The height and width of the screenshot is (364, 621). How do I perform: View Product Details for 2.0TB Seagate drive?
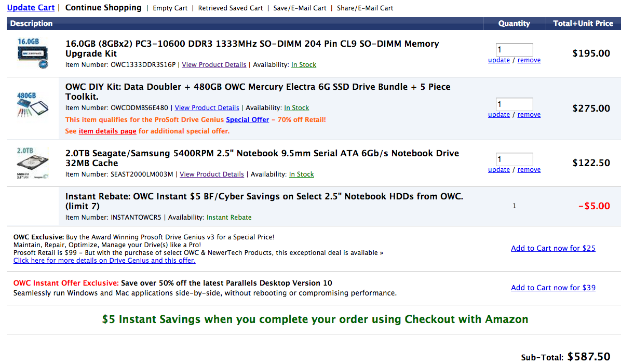coord(211,174)
